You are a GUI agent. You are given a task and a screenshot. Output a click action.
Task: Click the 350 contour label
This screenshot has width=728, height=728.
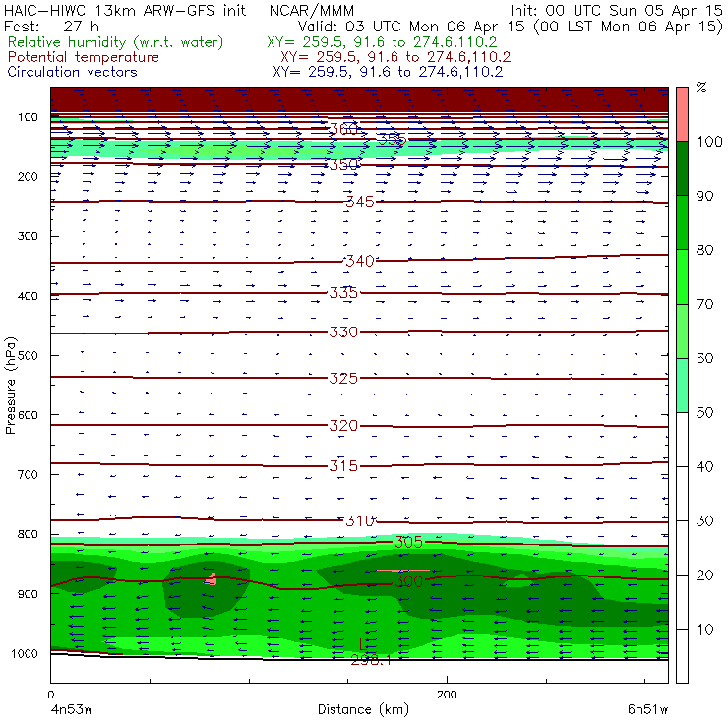click(x=343, y=165)
